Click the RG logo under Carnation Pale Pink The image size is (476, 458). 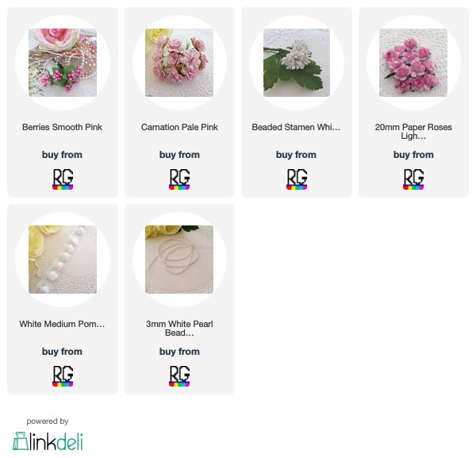tap(179, 179)
